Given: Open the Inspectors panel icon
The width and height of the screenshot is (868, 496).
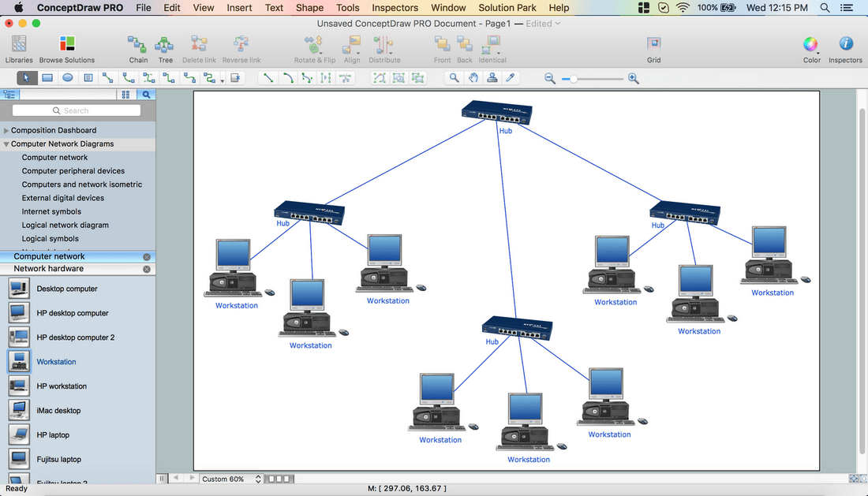Looking at the screenshot, I should (x=845, y=43).
